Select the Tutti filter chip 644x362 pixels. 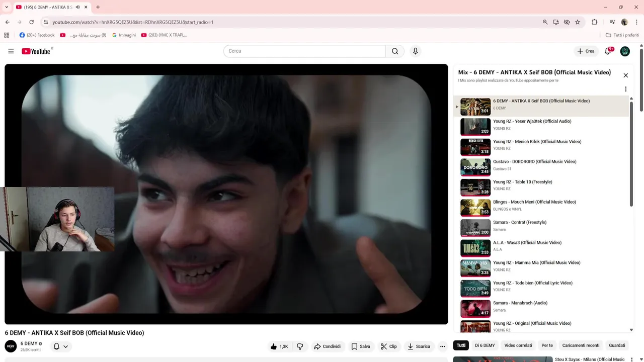point(461,345)
